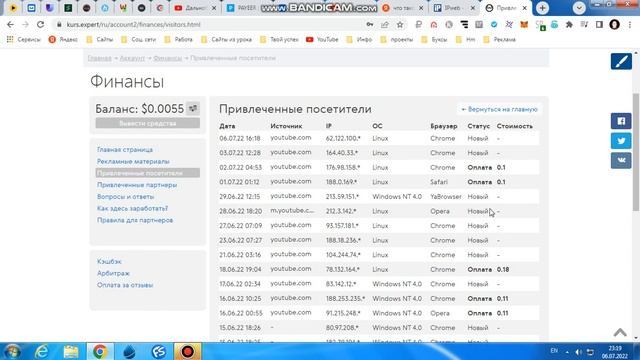Open the Реклама bookmarks folder
640x360 pixels.
point(500,40)
